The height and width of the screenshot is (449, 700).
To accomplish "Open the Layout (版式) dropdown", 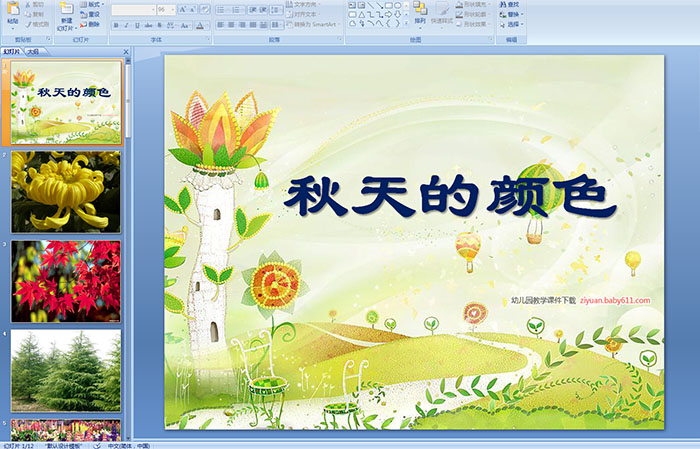I will point(92,4).
